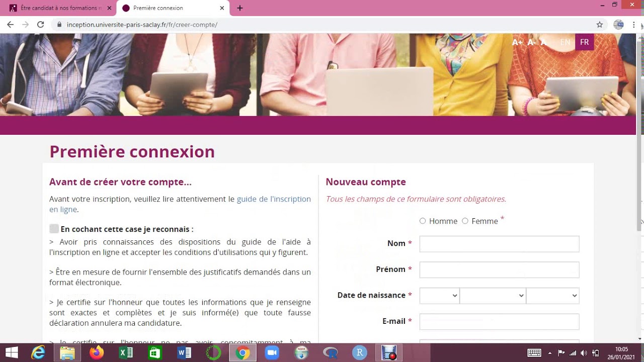644x362 pixels.
Task: Click the 'Première connexion' page heading
Action: [x=132, y=152]
